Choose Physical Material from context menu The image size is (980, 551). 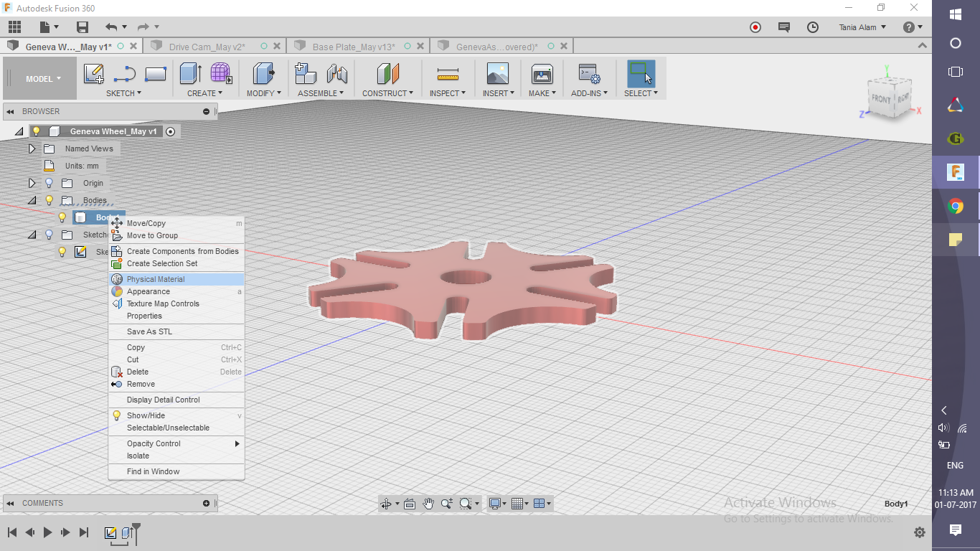click(176, 279)
